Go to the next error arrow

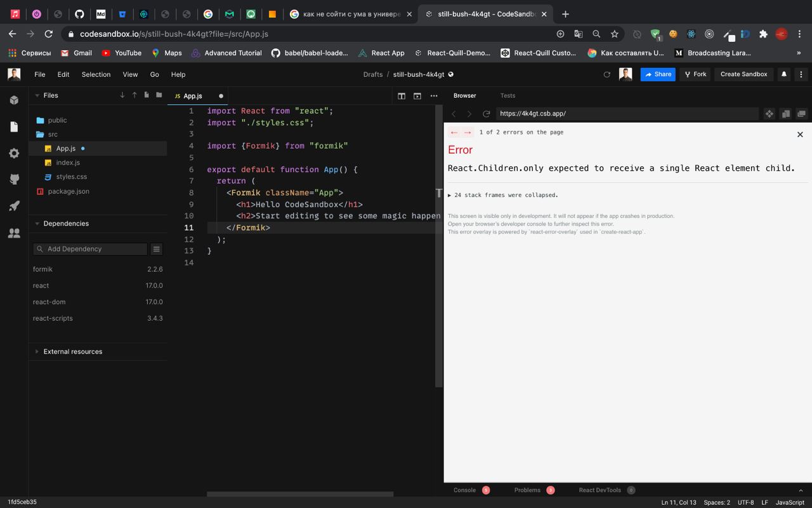pos(468,132)
